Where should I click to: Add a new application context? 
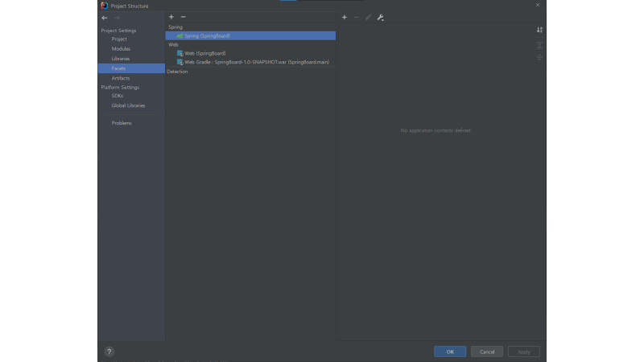tap(345, 17)
